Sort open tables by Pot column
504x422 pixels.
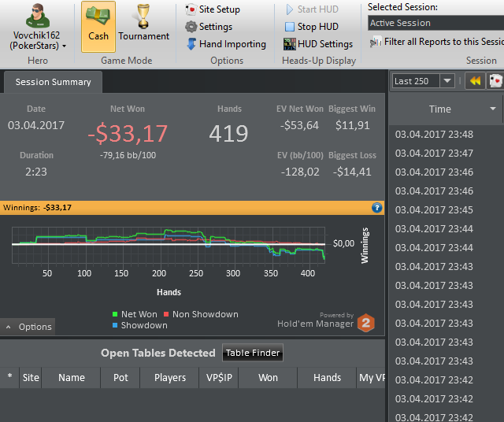120,377
